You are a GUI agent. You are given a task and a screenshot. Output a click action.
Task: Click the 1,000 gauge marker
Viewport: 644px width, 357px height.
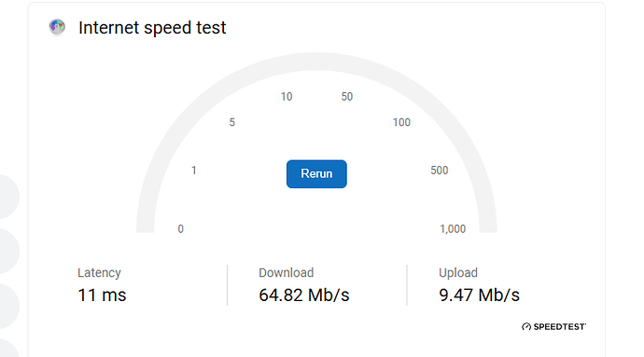click(x=453, y=229)
